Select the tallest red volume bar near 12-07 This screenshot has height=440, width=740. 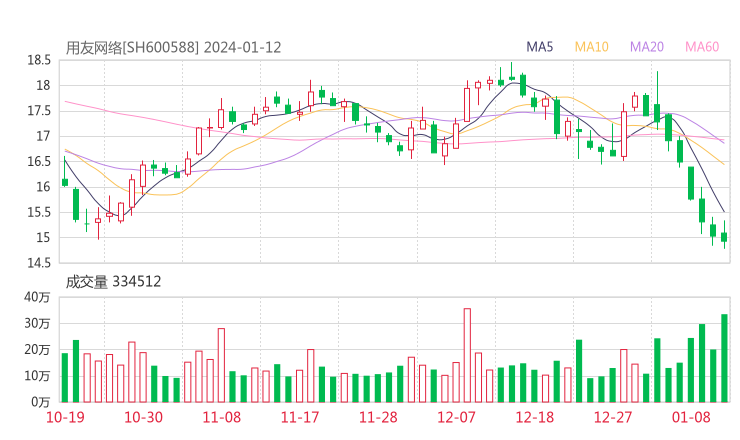[467, 355]
